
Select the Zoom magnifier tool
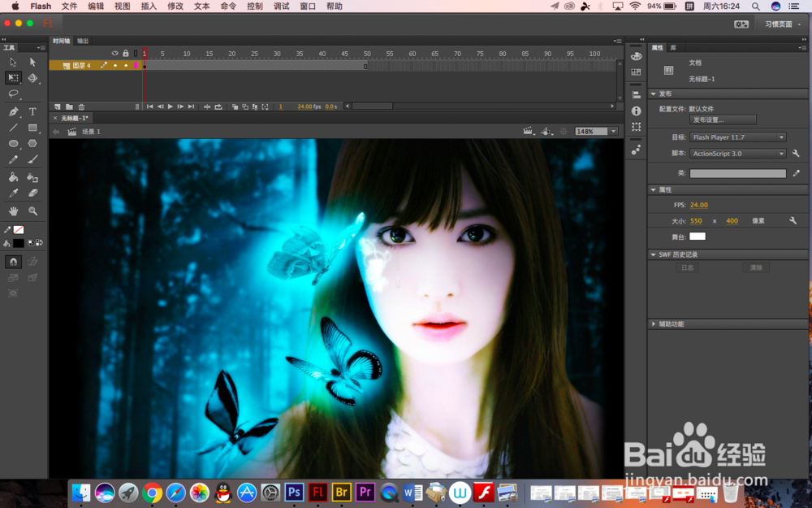click(x=32, y=211)
